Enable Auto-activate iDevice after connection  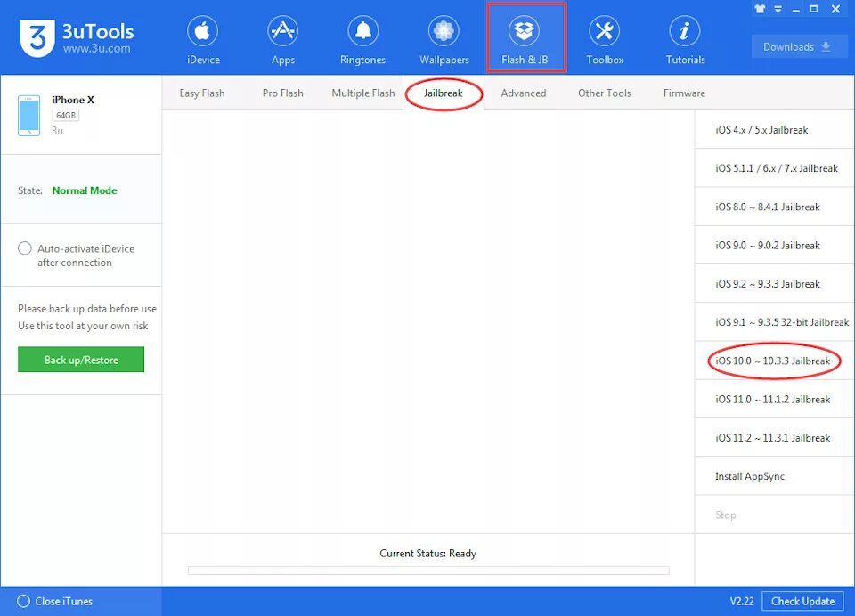pos(25,248)
